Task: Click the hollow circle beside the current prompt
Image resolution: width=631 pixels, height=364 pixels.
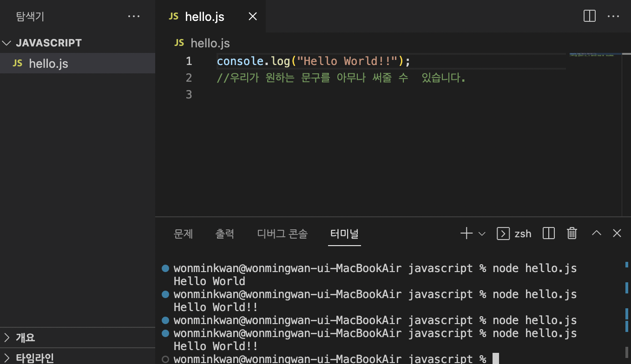Action: [165, 359]
